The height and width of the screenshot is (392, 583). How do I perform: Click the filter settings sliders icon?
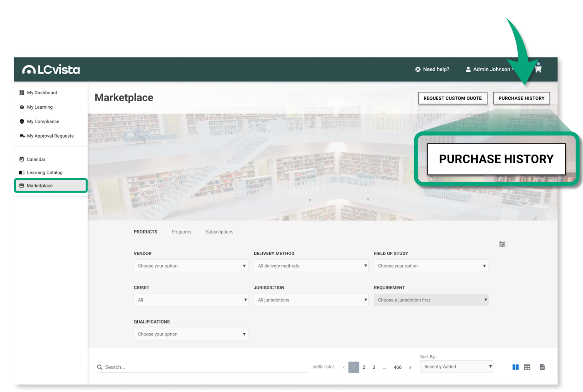click(x=502, y=244)
